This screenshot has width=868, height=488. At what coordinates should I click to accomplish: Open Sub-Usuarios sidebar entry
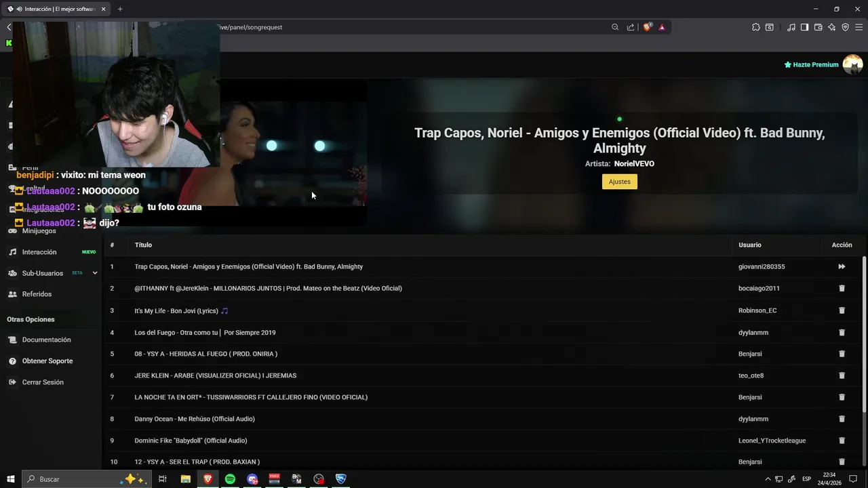point(42,273)
